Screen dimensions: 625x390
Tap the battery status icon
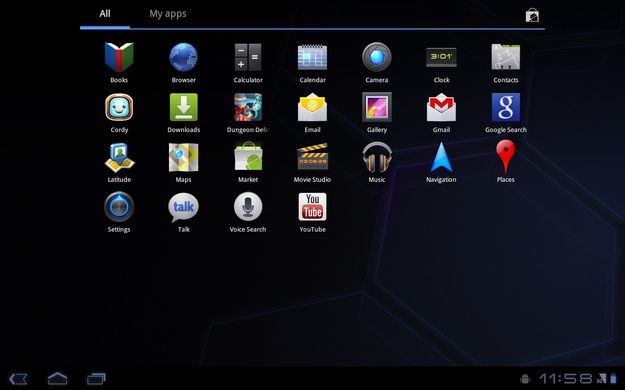pyautogui.click(x=613, y=378)
